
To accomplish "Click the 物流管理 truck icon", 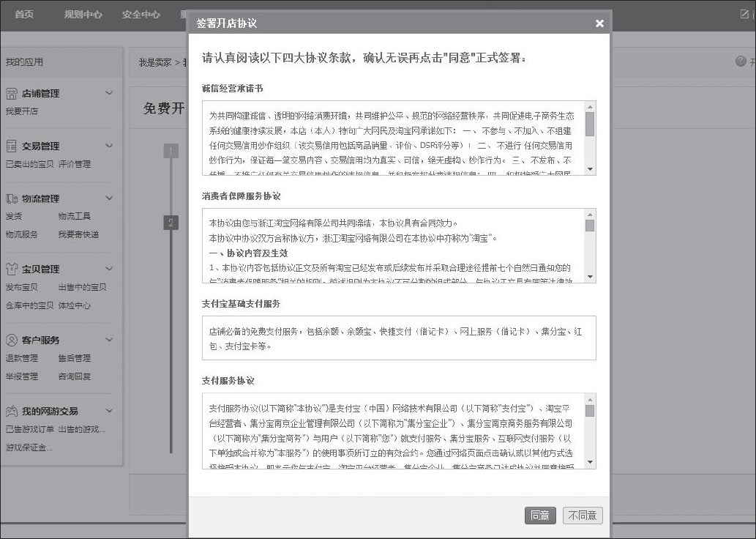I will click(12, 198).
